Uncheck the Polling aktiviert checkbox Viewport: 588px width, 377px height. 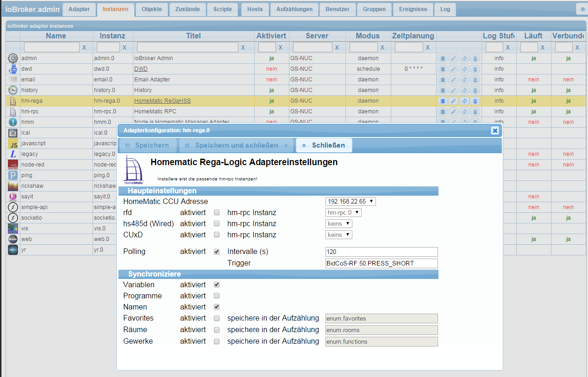pyautogui.click(x=217, y=252)
